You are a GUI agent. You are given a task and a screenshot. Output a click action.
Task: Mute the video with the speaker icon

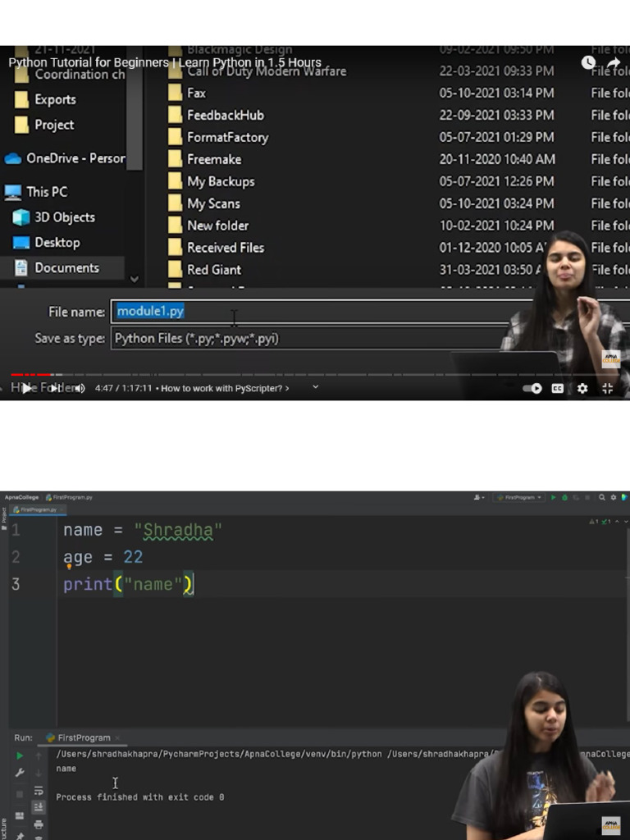(x=80, y=388)
